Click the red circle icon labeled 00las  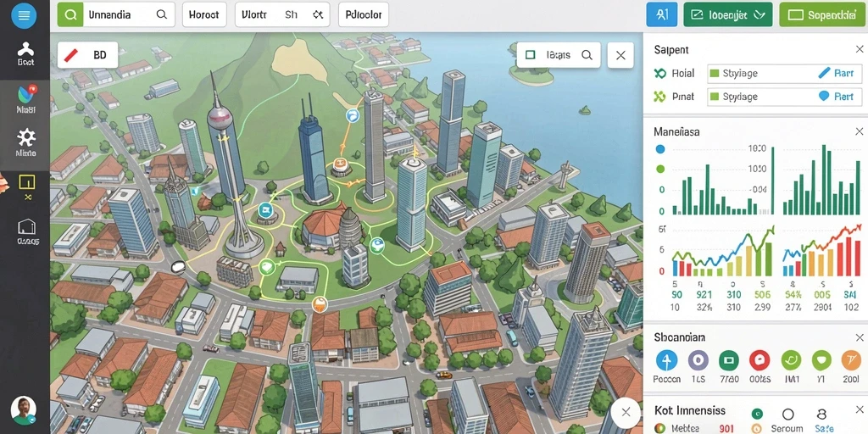point(759,360)
